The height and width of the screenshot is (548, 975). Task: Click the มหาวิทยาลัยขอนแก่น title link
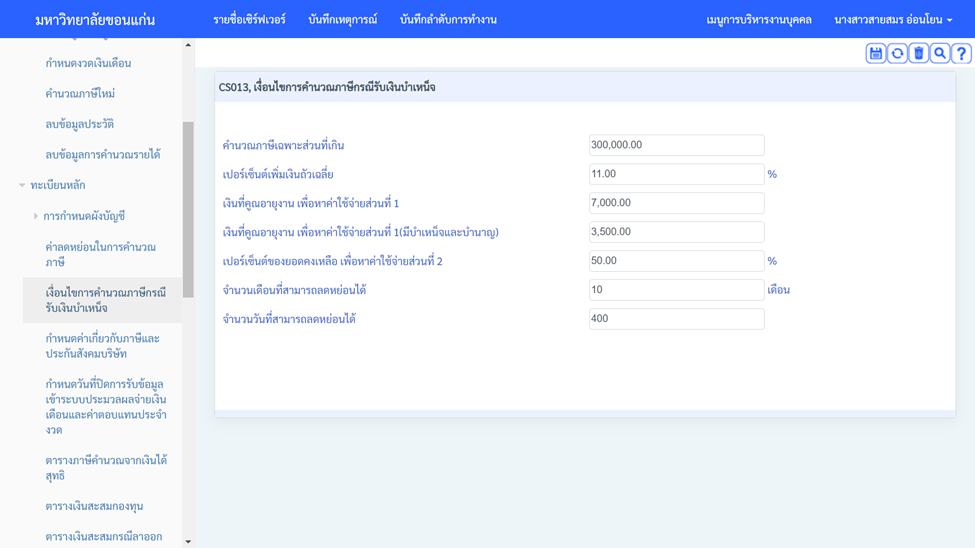point(95,20)
